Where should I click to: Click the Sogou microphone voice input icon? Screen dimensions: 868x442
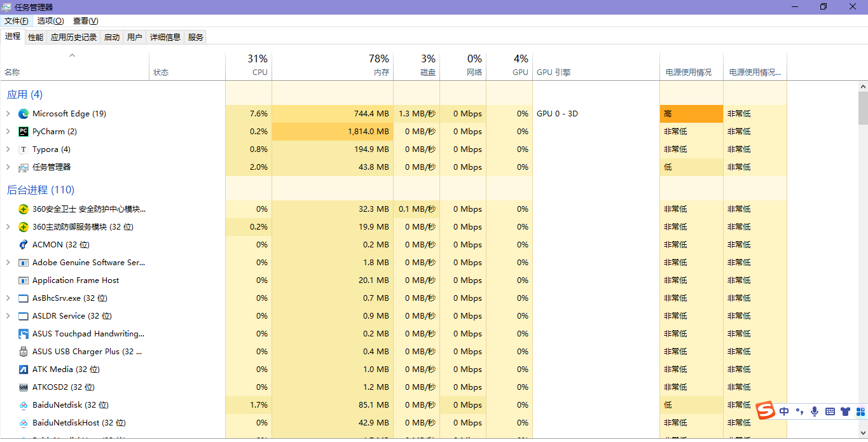coord(814,411)
